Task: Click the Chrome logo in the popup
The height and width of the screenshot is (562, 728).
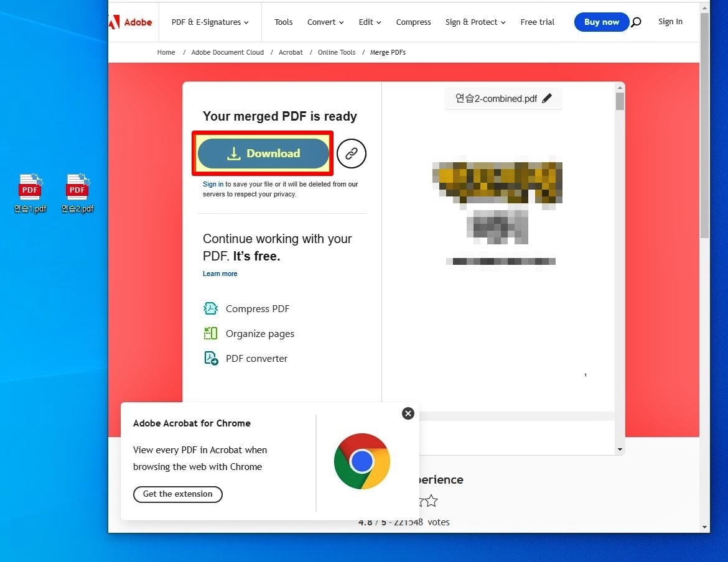Action: (x=362, y=461)
